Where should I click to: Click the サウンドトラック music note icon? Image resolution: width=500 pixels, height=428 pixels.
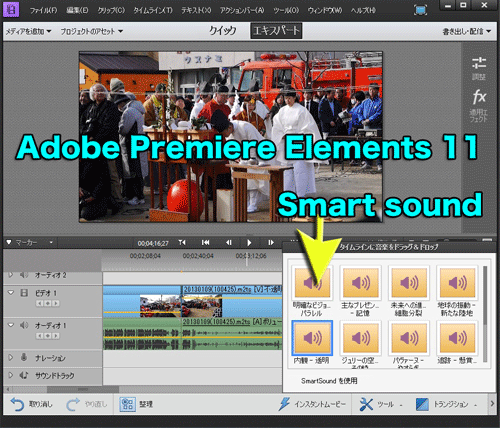tap(23, 375)
